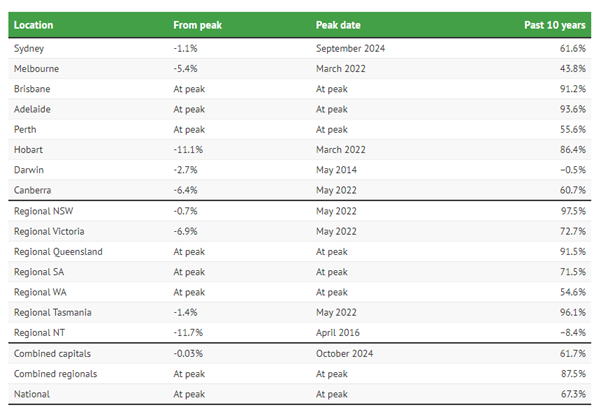Select the Canberra row label

32,190
